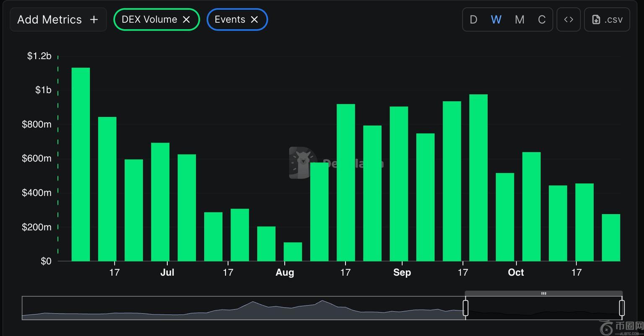Select Cumulative (C) view
This screenshot has height=336, width=644.
542,20
